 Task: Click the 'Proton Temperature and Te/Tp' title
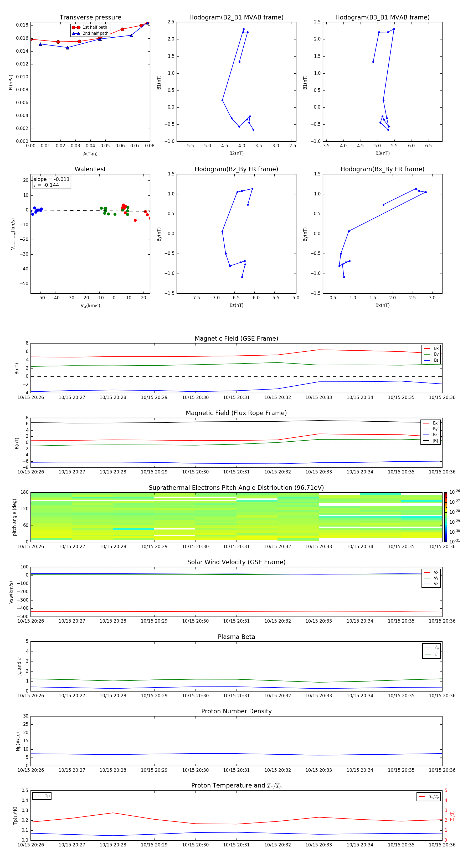236,785
